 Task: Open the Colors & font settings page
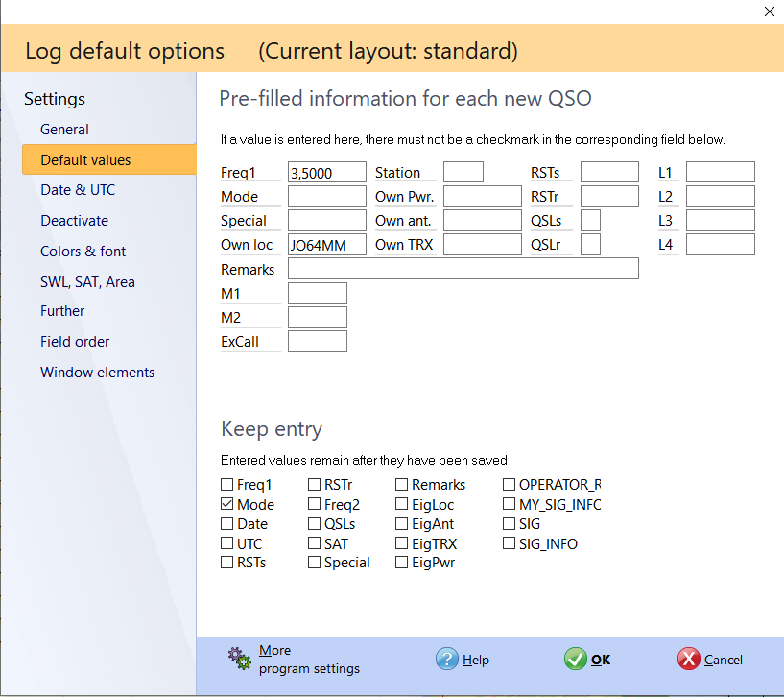click(83, 252)
